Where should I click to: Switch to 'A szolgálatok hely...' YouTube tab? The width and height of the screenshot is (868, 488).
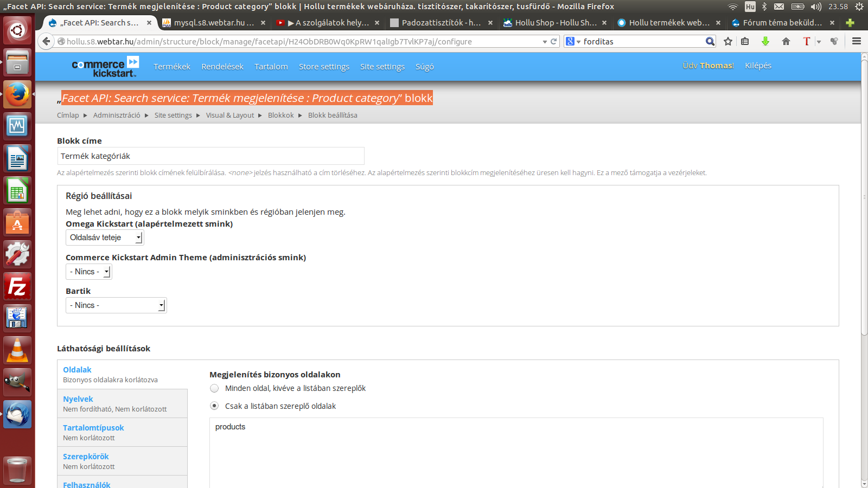point(328,23)
